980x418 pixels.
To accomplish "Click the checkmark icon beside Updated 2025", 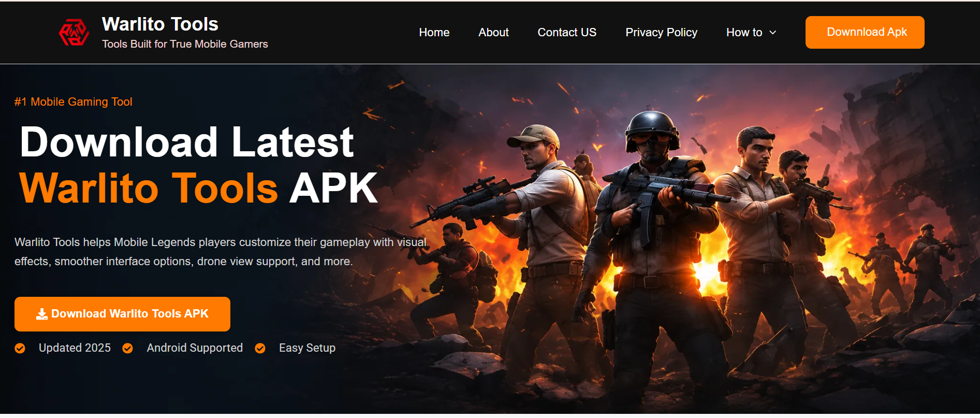I will tap(20, 348).
